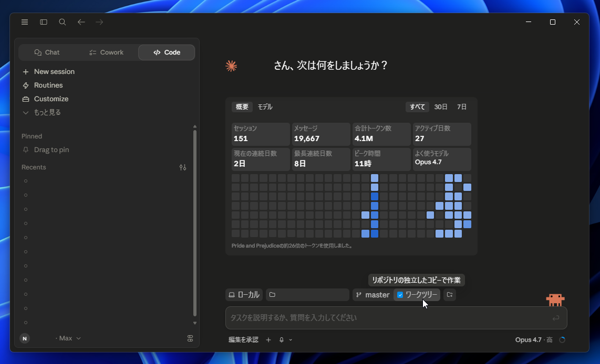Show 30日 time range
Image resolution: width=600 pixels, height=364 pixels.
pyautogui.click(x=440, y=107)
